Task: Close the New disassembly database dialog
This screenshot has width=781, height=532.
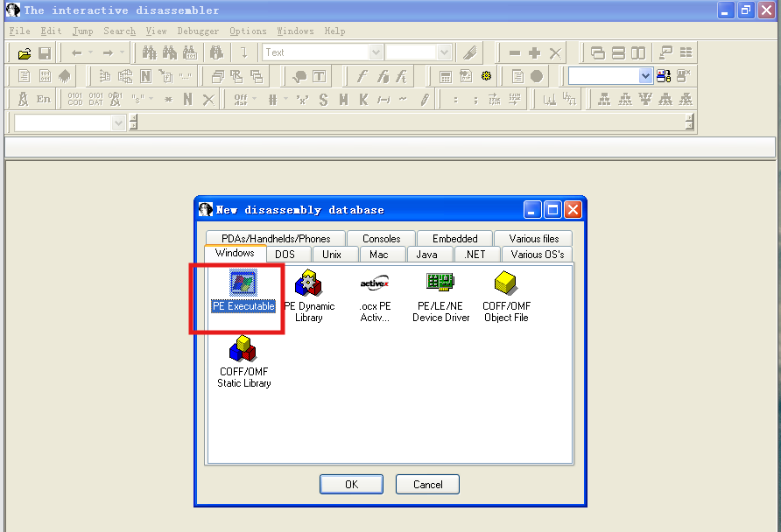Action: tap(573, 210)
